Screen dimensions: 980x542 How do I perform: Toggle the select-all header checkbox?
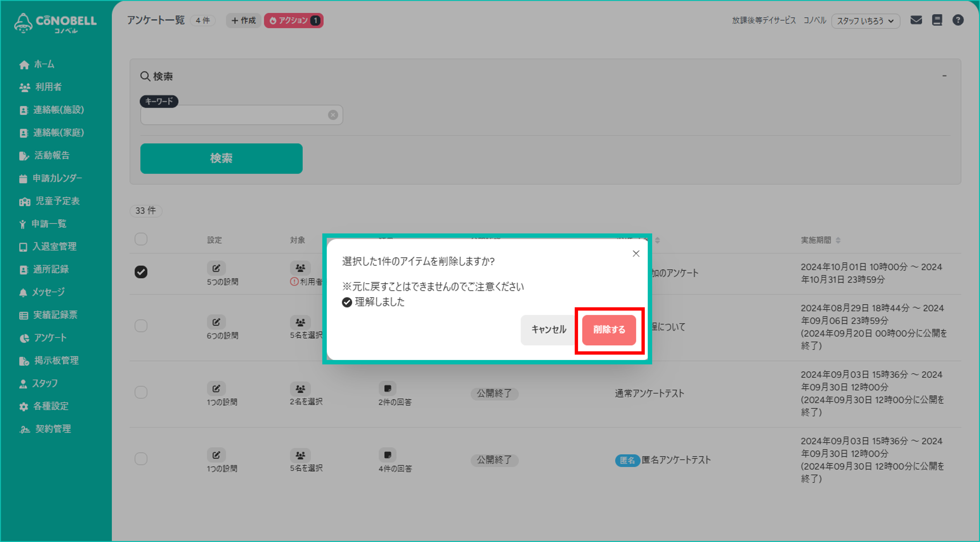(x=141, y=239)
